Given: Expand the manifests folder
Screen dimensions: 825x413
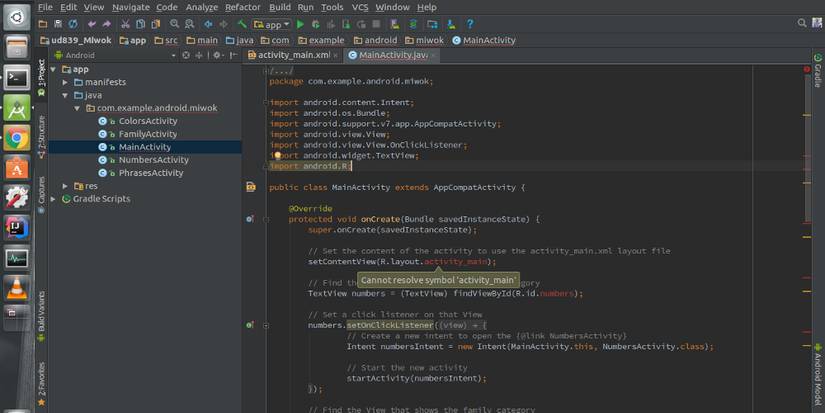Looking at the screenshot, I should point(66,82).
